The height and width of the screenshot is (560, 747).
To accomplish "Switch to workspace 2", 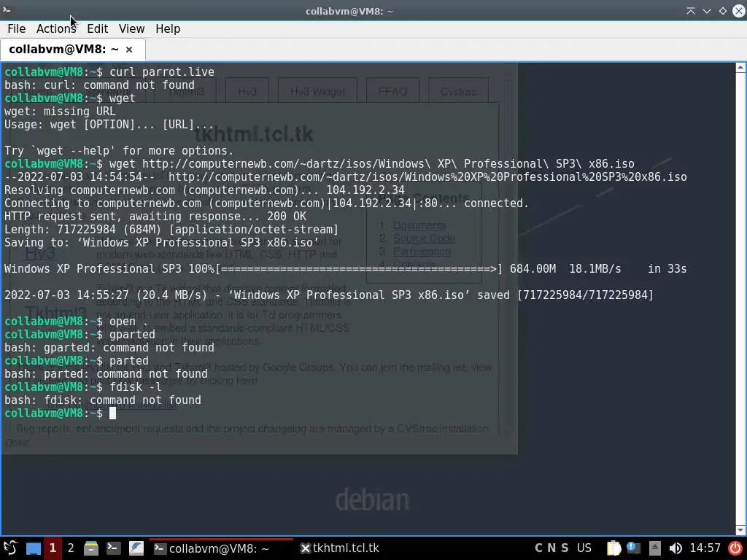I will click(71, 548).
